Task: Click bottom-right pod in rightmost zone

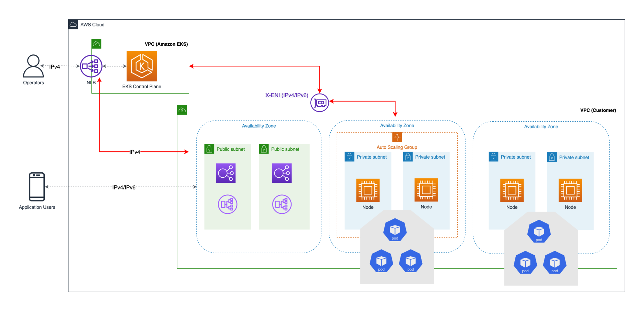Action: [x=554, y=262]
